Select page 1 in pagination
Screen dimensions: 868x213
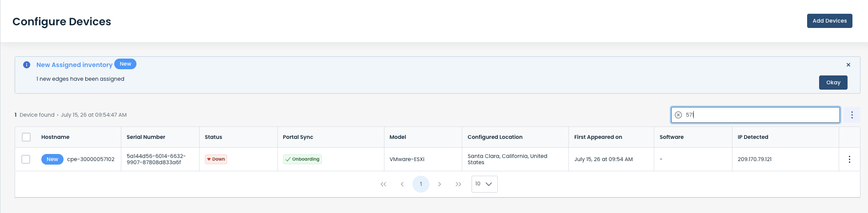(x=421, y=184)
